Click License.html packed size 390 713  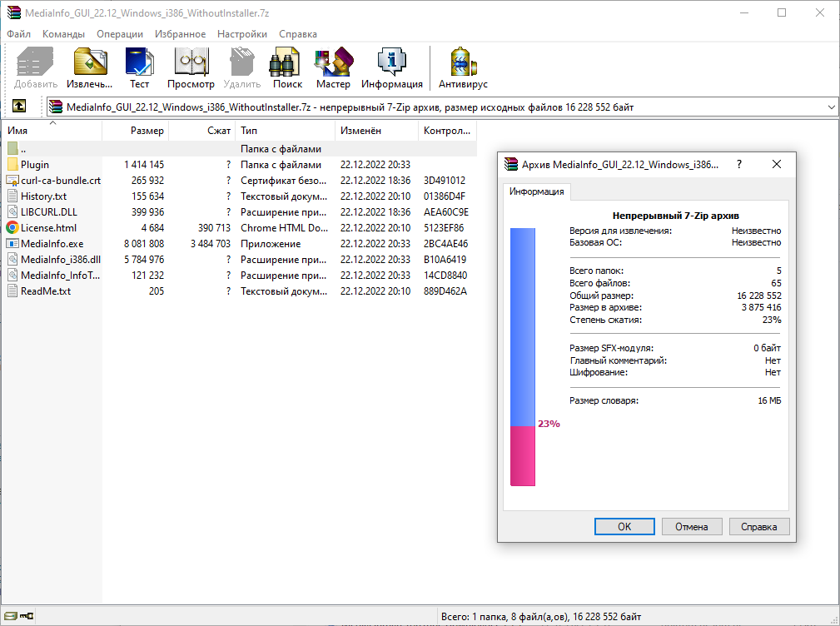click(214, 227)
